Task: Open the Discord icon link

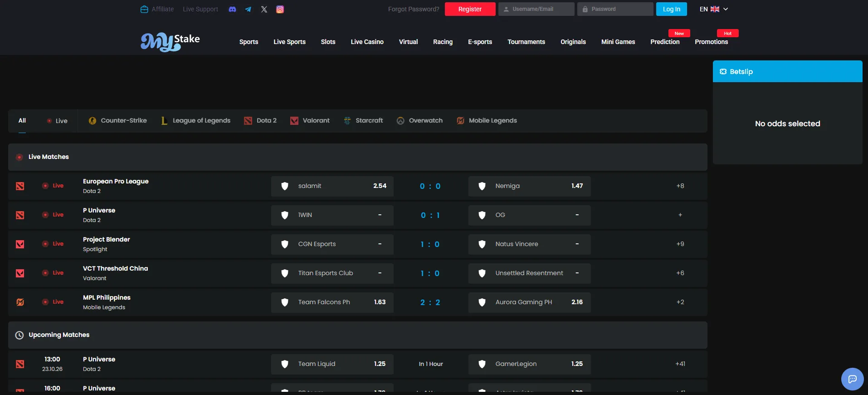Action: pos(232,9)
